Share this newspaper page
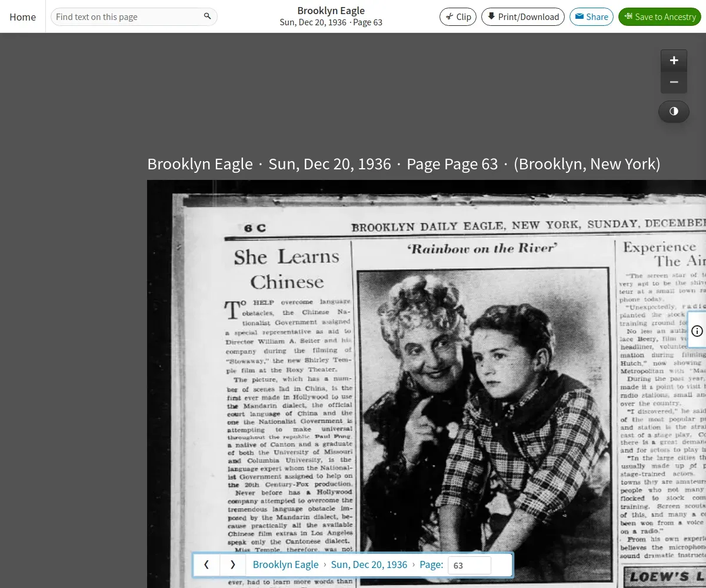This screenshot has height=588, width=706. [591, 16]
